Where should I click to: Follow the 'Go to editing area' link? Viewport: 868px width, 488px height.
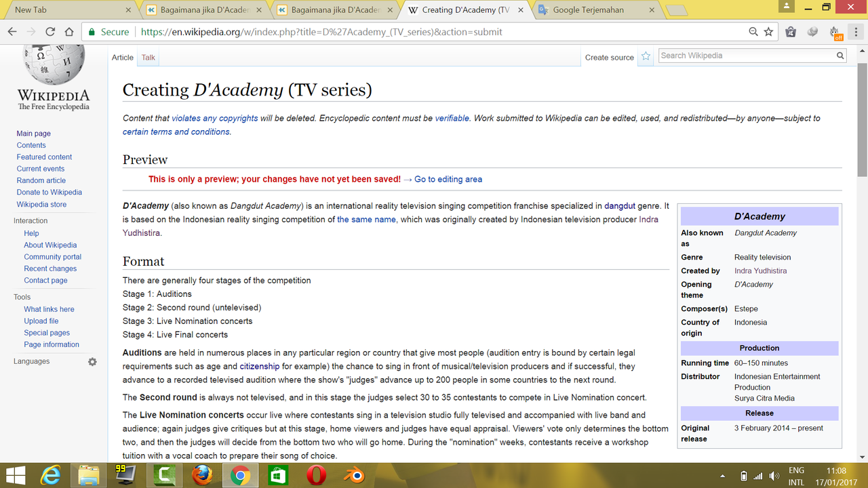point(448,179)
